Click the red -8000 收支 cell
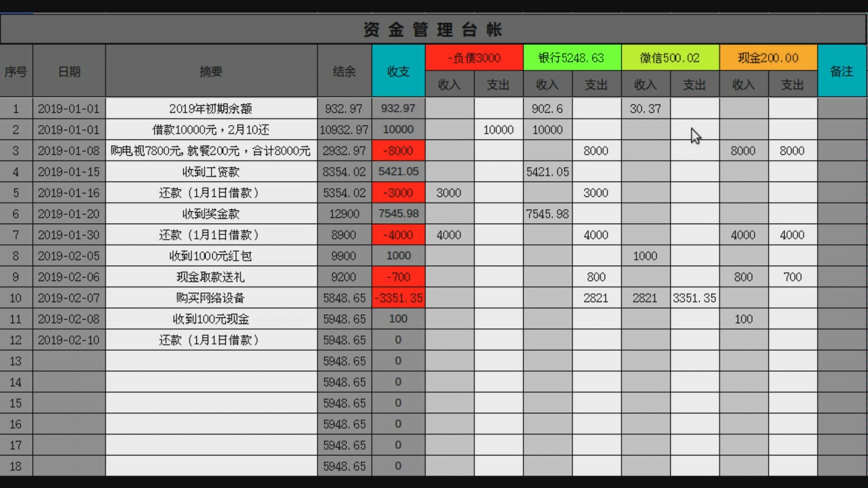The width and height of the screenshot is (868, 488). (x=398, y=151)
